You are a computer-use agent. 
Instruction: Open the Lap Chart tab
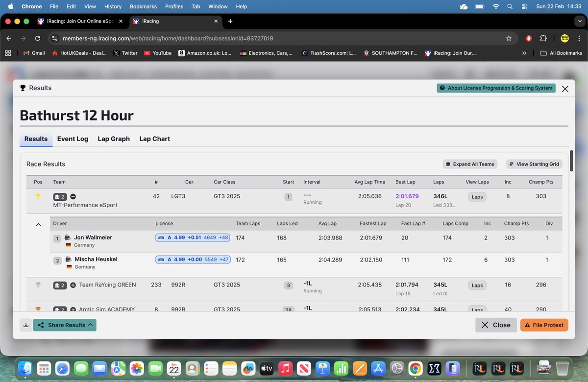[155, 139]
